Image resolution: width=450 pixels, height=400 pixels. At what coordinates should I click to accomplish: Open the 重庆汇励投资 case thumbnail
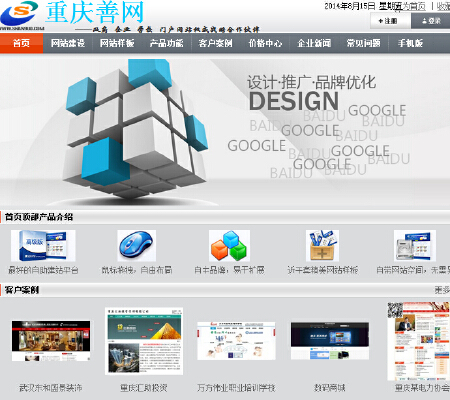pyautogui.click(x=144, y=341)
